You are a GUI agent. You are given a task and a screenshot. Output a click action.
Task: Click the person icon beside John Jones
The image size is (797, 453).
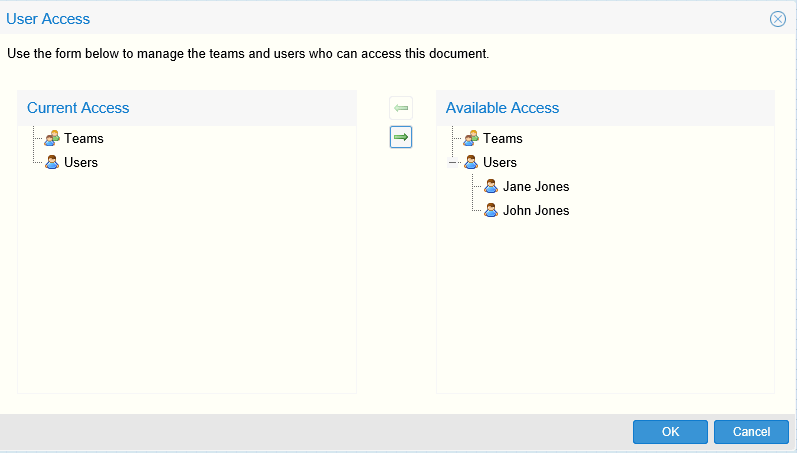491,210
